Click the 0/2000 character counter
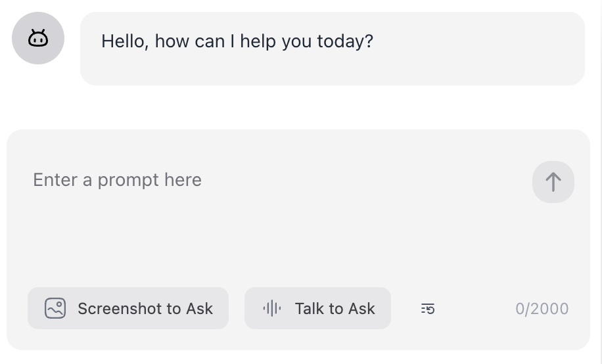The width and height of the screenshot is (602, 364). (x=542, y=309)
